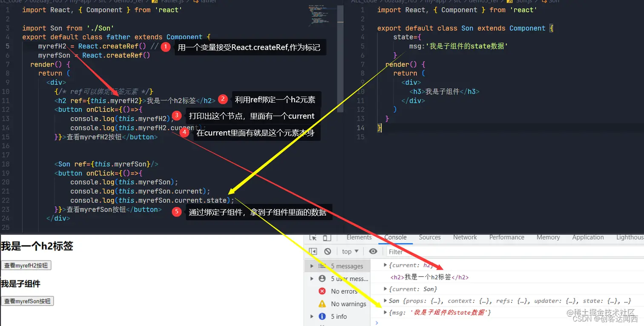Image resolution: width=644 pixels, height=326 pixels.
Task: Expand the 5 user messages sidebar group
Action: click(312, 278)
